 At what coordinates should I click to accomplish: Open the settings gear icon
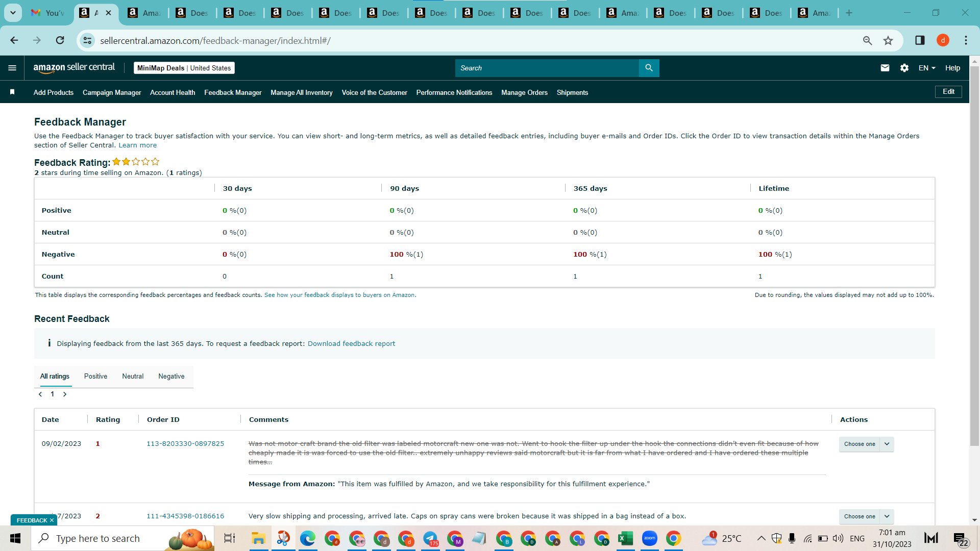904,68
